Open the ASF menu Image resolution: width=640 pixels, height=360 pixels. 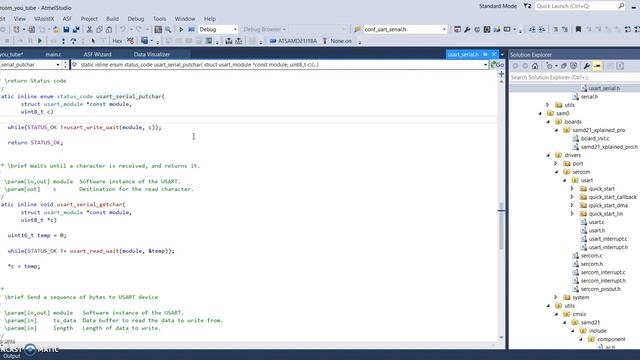tap(67, 19)
